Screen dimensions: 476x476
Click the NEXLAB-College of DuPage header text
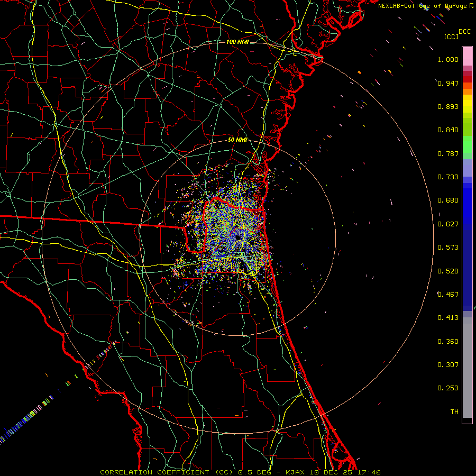pyautogui.click(x=422, y=6)
